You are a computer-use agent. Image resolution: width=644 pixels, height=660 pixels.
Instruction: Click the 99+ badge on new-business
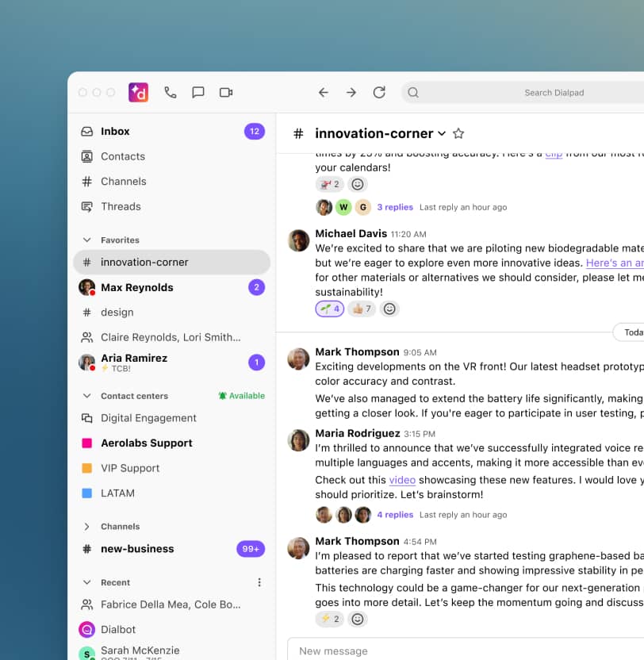[251, 549]
